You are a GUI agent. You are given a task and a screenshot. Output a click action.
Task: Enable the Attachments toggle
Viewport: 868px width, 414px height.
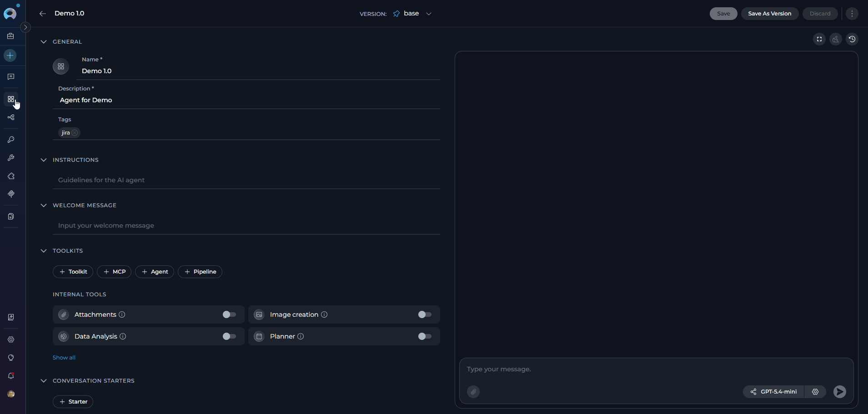[x=229, y=314]
